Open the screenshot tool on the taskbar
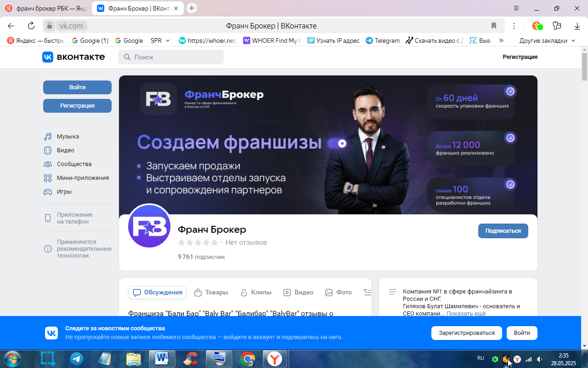 [x=48, y=359]
